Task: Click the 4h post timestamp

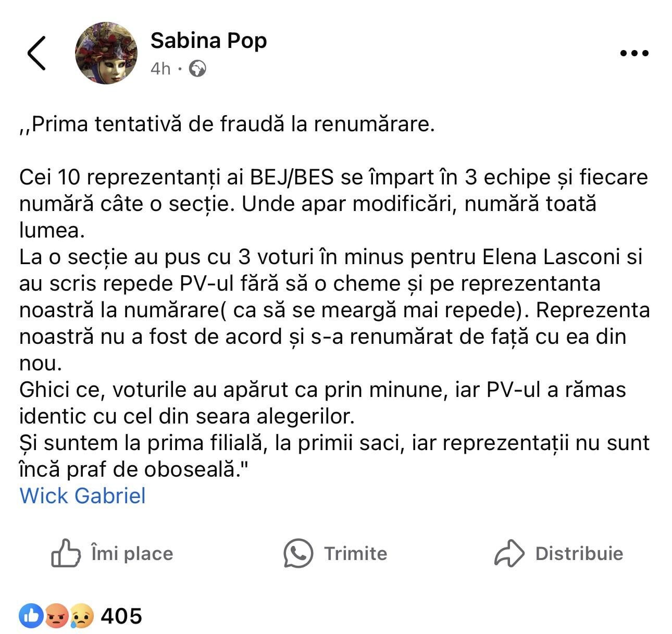Action: (x=160, y=69)
